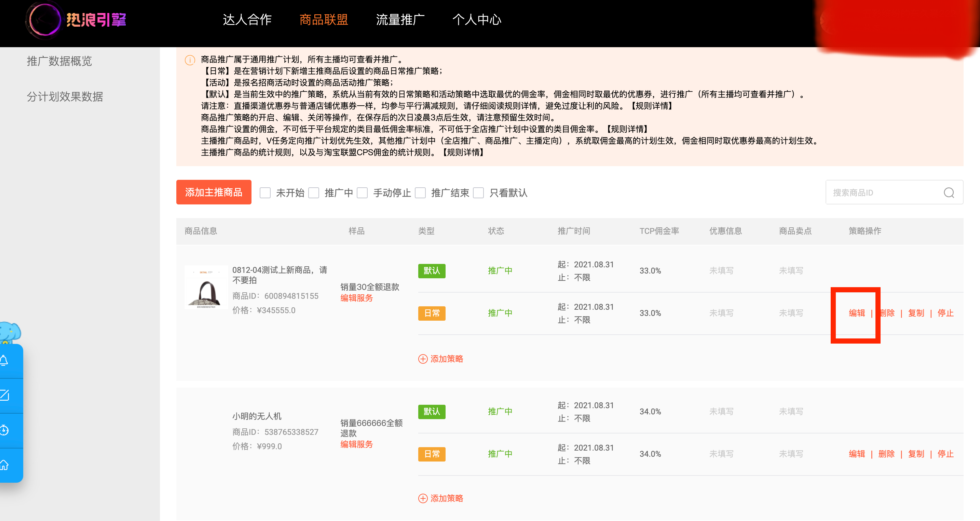This screenshot has height=521, width=980.
Task: Click 复制 for 小明的无人机 日常 strategy
Action: [916, 454]
